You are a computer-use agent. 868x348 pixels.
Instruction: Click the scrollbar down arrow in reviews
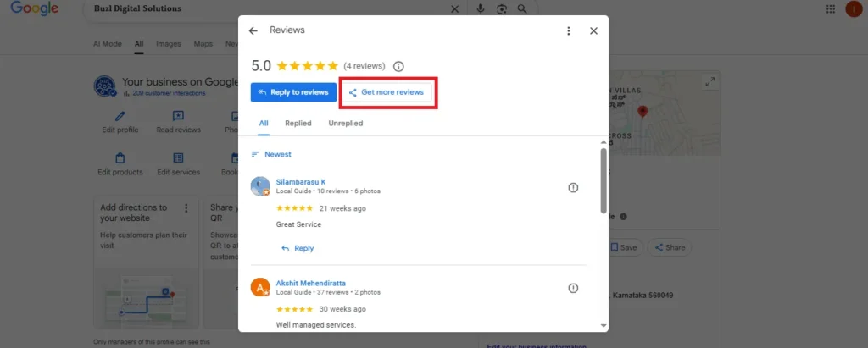pos(604,326)
